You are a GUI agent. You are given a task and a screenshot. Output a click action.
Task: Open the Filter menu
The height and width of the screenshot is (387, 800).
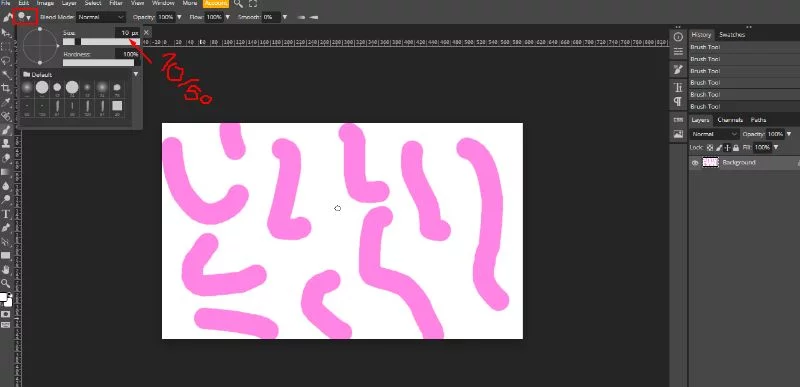[116, 3]
